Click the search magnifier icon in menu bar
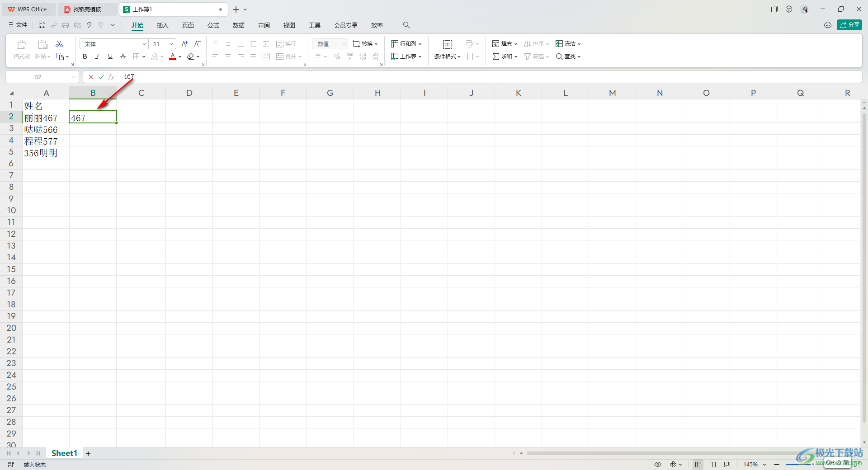 [x=406, y=25]
